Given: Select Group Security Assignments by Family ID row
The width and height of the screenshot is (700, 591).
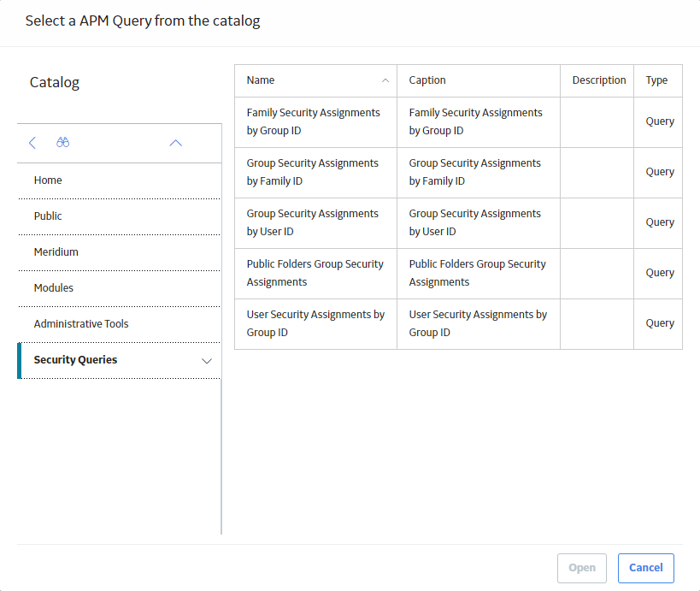Looking at the screenshot, I should pyautogui.click(x=458, y=173).
